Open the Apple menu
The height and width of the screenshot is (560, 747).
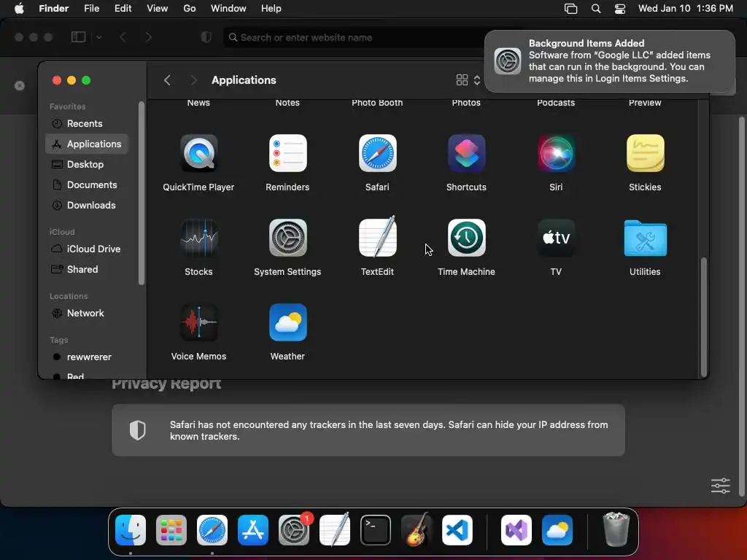19,9
